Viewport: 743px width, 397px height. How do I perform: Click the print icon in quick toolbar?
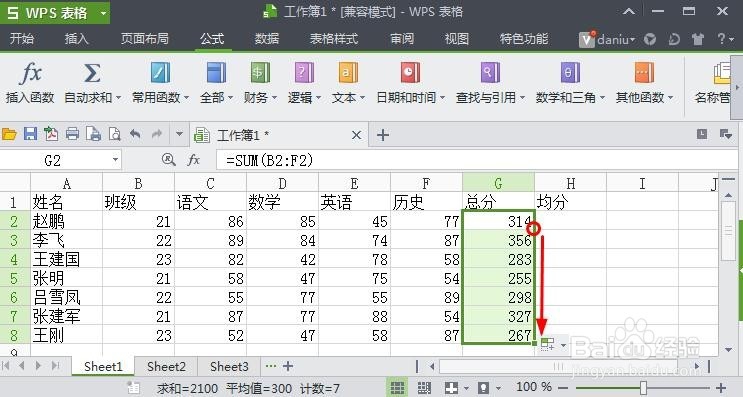(72, 134)
